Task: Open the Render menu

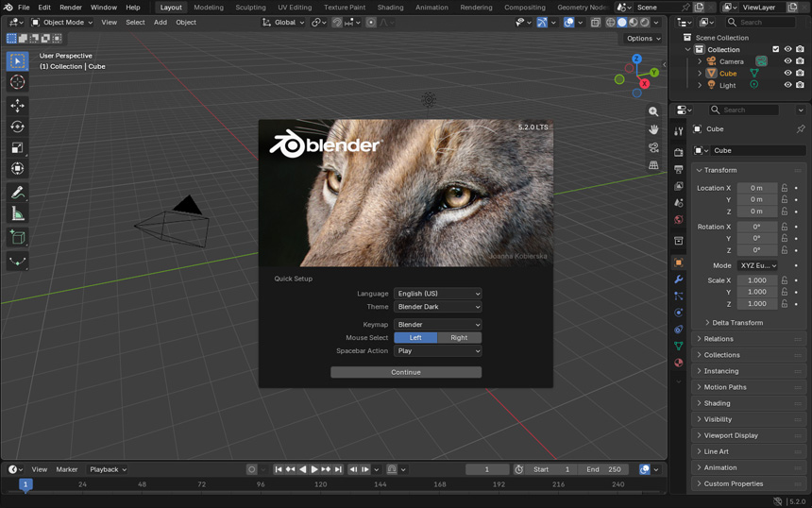Action: 71,8
